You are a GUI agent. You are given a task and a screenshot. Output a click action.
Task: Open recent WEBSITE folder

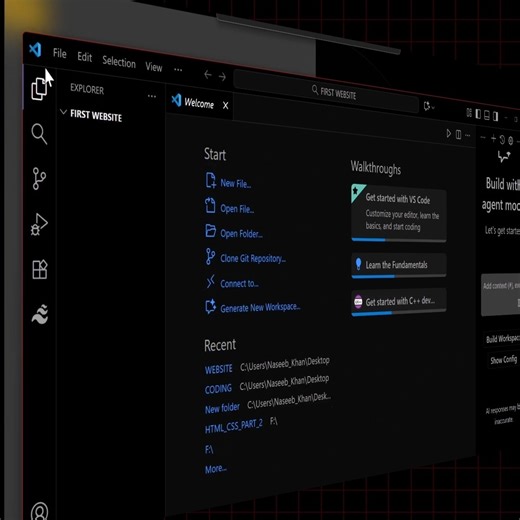[219, 369]
